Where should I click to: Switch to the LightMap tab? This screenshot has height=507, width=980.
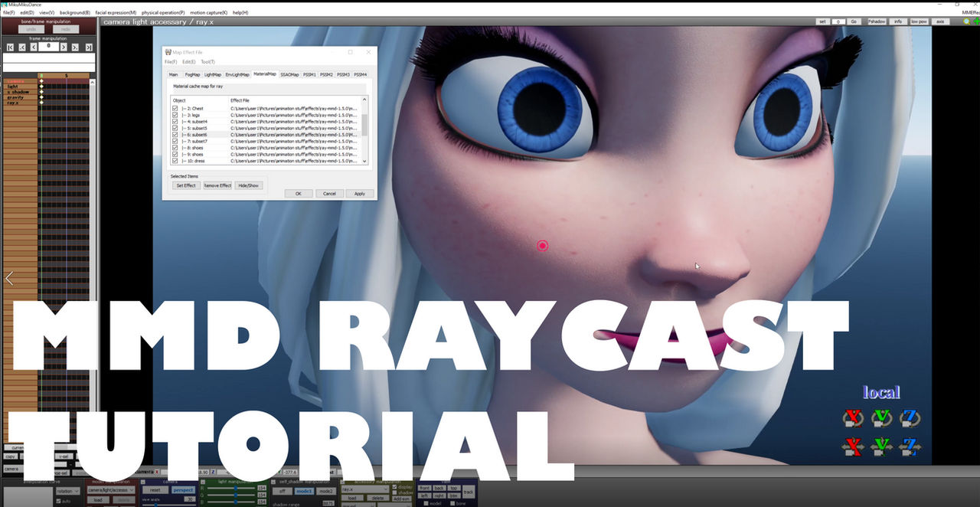(x=213, y=74)
